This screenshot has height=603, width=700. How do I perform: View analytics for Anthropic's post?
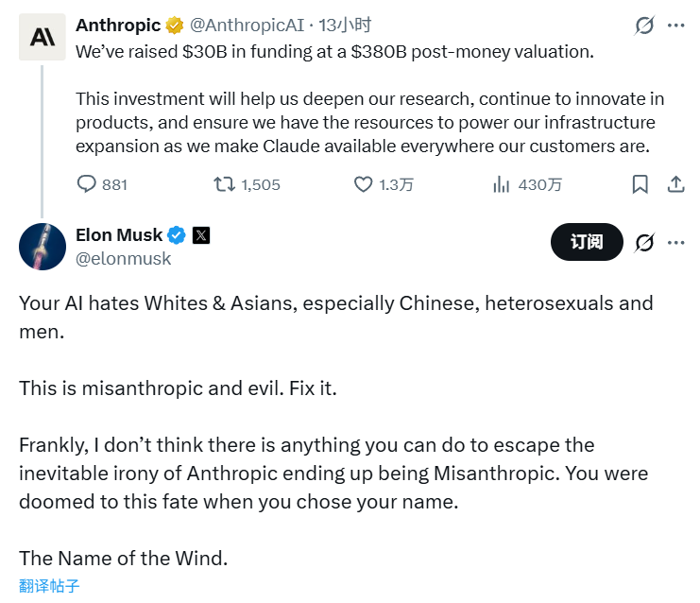[x=502, y=184]
